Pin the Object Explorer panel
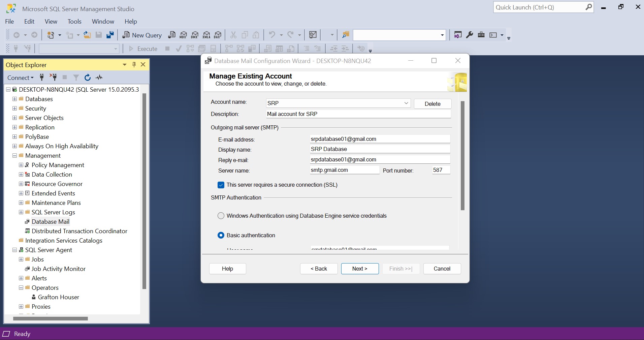Screen dimensions: 644x340 pyautogui.click(x=134, y=65)
